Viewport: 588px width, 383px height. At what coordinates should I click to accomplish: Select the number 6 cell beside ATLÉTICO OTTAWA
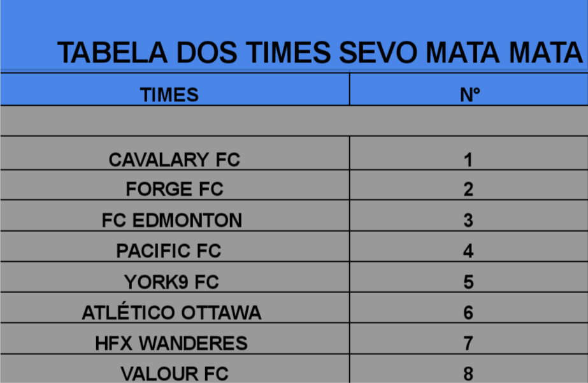(x=468, y=313)
